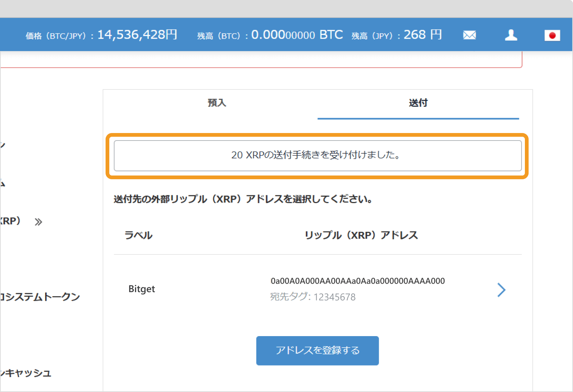Open the message envelope icon in header
Screen dimensions: 573x392
point(469,35)
